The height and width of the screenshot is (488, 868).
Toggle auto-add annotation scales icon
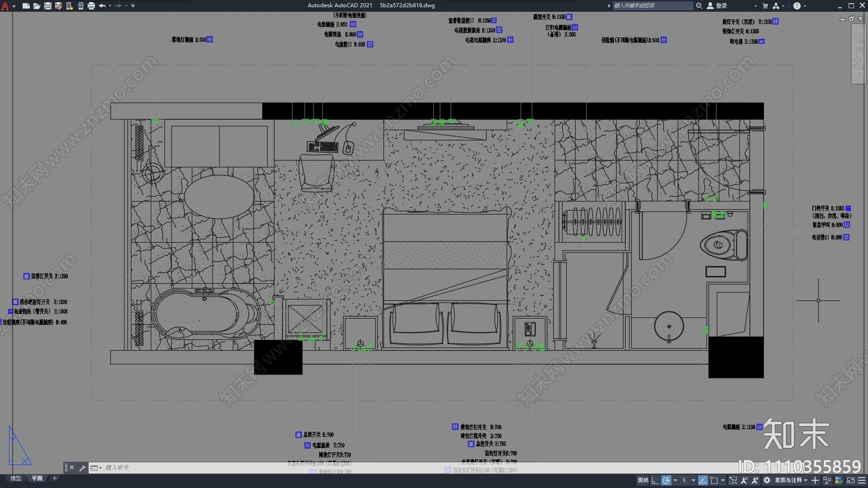[755, 480]
